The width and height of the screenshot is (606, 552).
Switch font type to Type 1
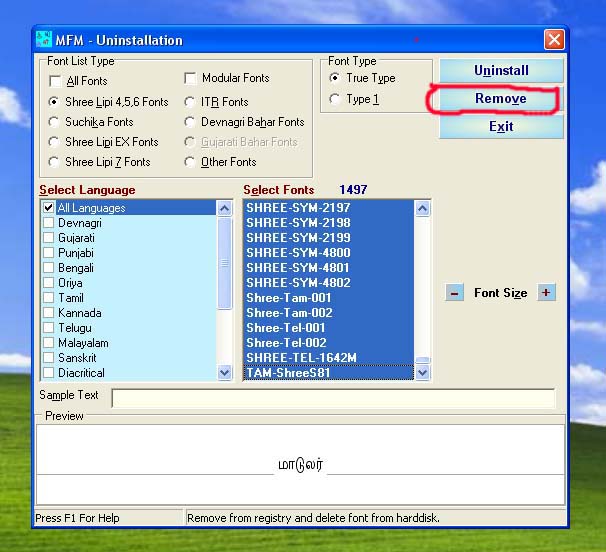point(335,99)
